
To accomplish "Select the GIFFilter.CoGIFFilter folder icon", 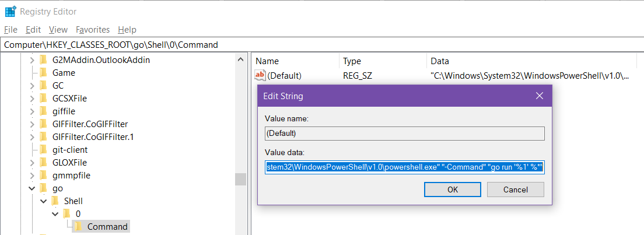I will pyautogui.click(x=44, y=124).
